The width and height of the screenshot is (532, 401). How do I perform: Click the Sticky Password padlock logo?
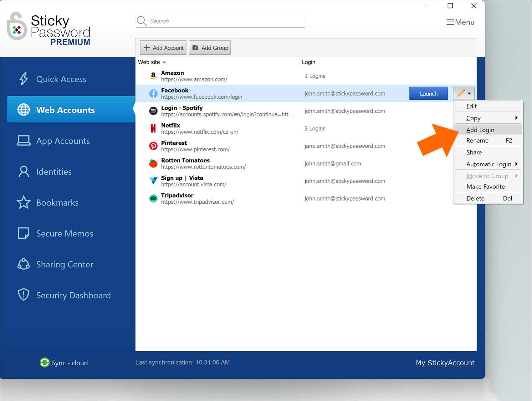point(17,26)
